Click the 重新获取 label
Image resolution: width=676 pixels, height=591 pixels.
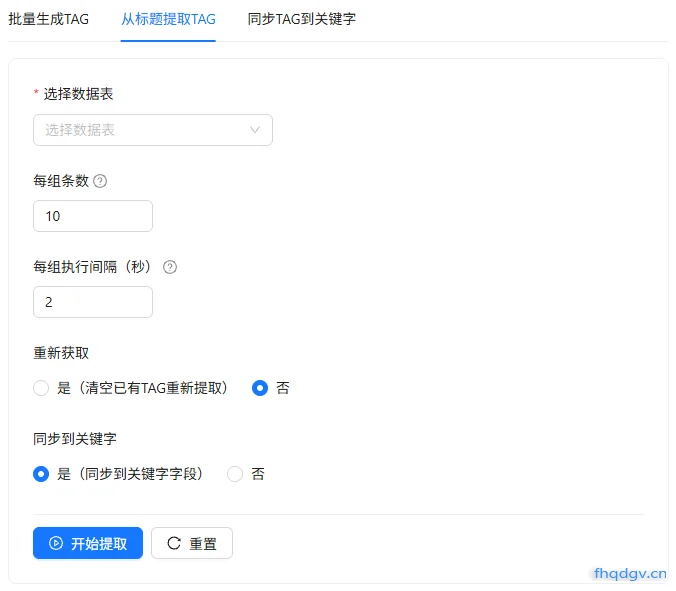pyautogui.click(x=61, y=353)
